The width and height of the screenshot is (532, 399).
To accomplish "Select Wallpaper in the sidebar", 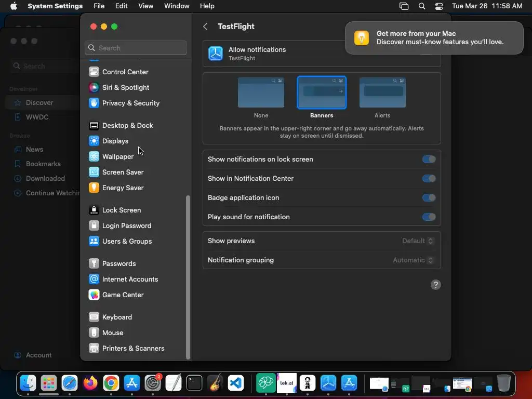I will pos(111,157).
